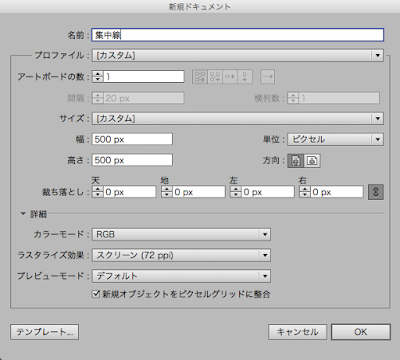Click the 名前 text field
The height and width of the screenshot is (360, 400).
[x=238, y=35]
